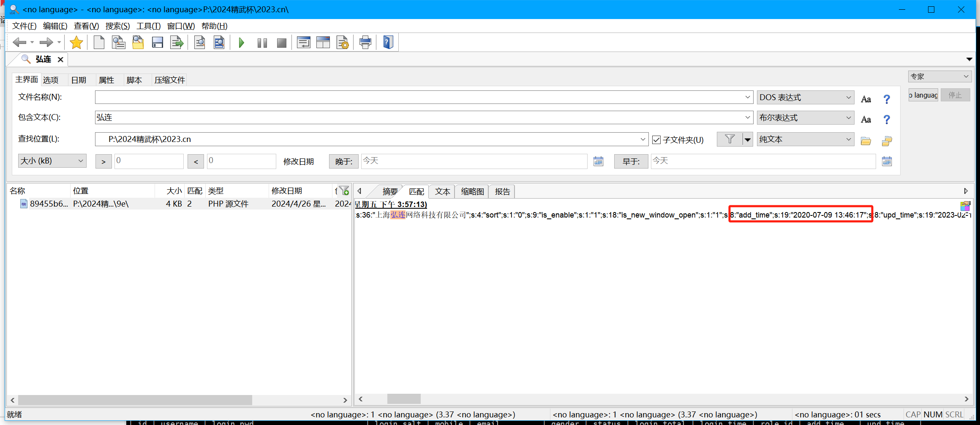Image resolution: width=980 pixels, height=425 pixels.
Task: Expand the look-in location history dropdown arrow
Action: tap(643, 139)
